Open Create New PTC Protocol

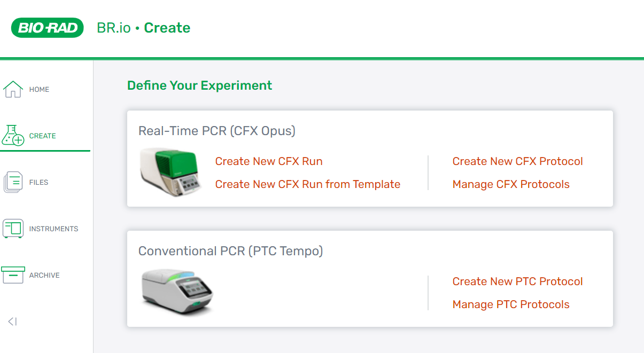point(517,281)
